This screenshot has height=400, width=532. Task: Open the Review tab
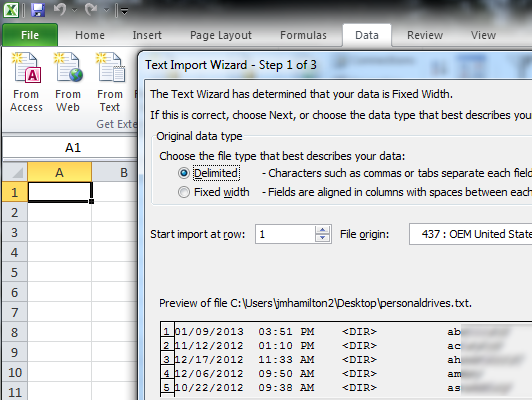tap(425, 35)
